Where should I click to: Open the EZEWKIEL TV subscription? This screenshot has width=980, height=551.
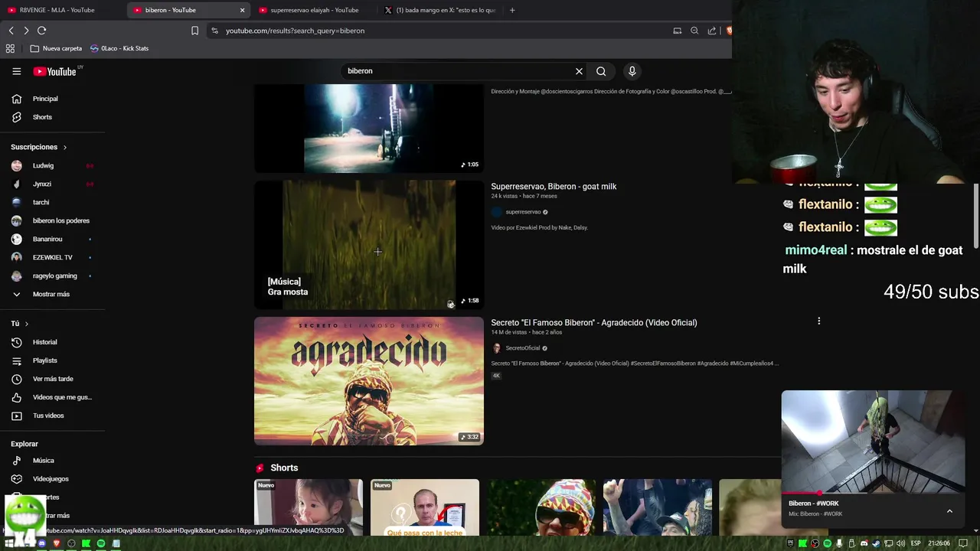52,257
